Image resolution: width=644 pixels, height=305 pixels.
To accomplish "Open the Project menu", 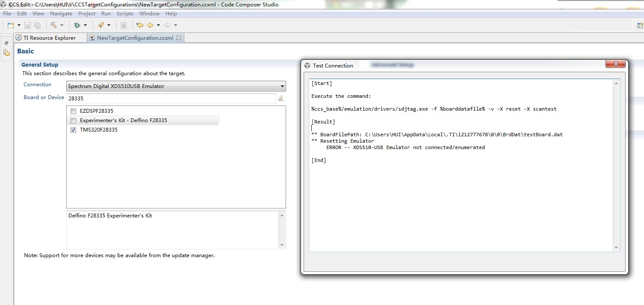I will (87, 14).
